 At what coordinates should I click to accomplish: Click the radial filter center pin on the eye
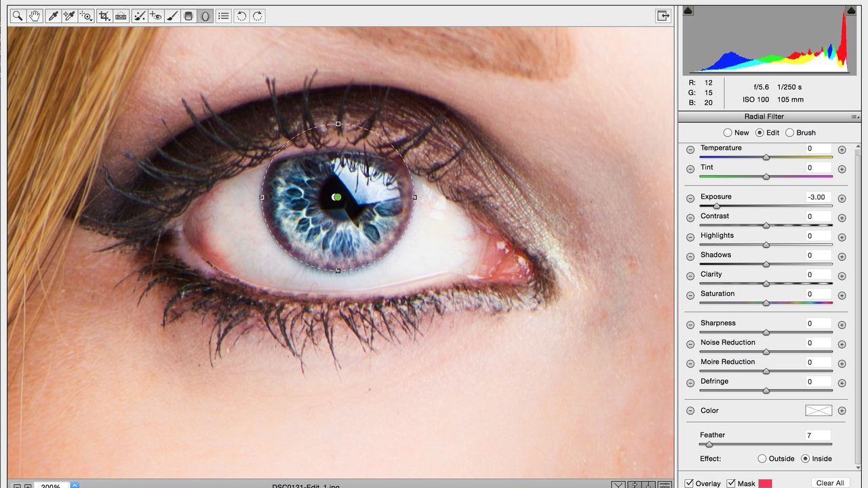[x=337, y=197]
